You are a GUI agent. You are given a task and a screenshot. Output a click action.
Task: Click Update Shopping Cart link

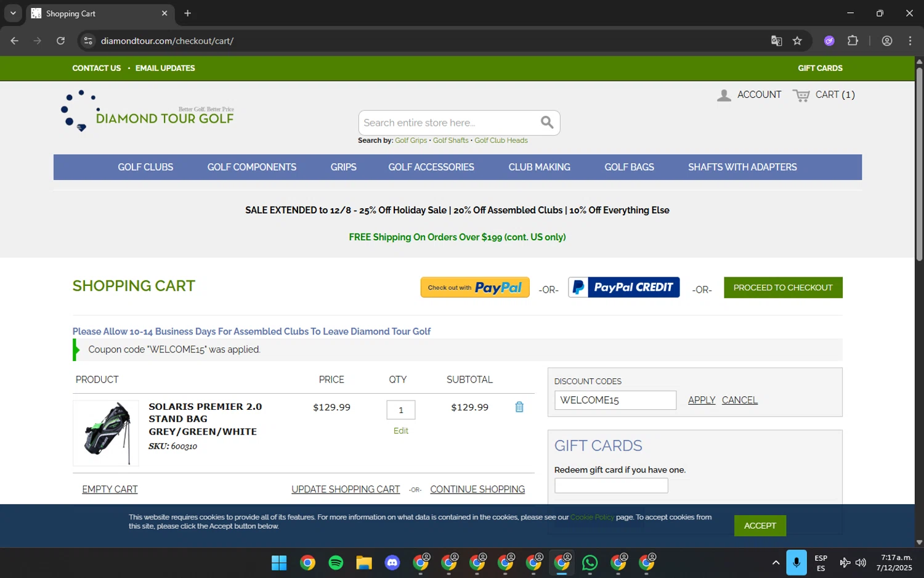[346, 489]
